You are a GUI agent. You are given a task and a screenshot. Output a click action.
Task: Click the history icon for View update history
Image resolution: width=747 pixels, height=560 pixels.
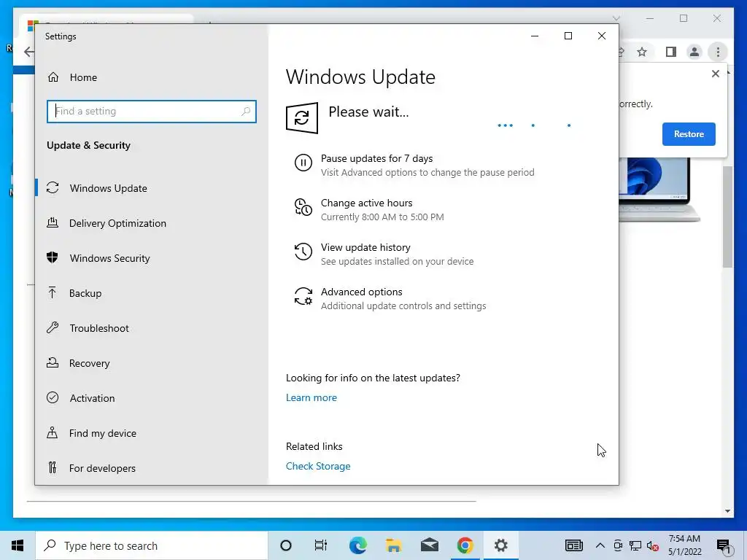[x=303, y=252]
